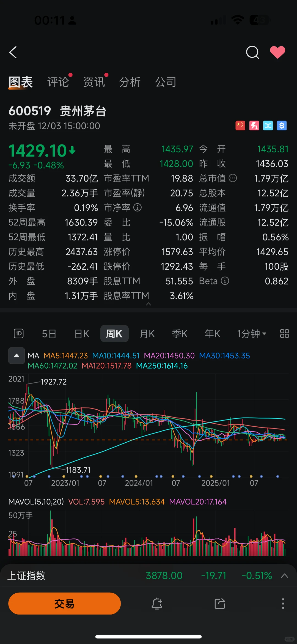Tap the MA10:1444.51 indicator label
297x644 pixels.
click(x=116, y=356)
